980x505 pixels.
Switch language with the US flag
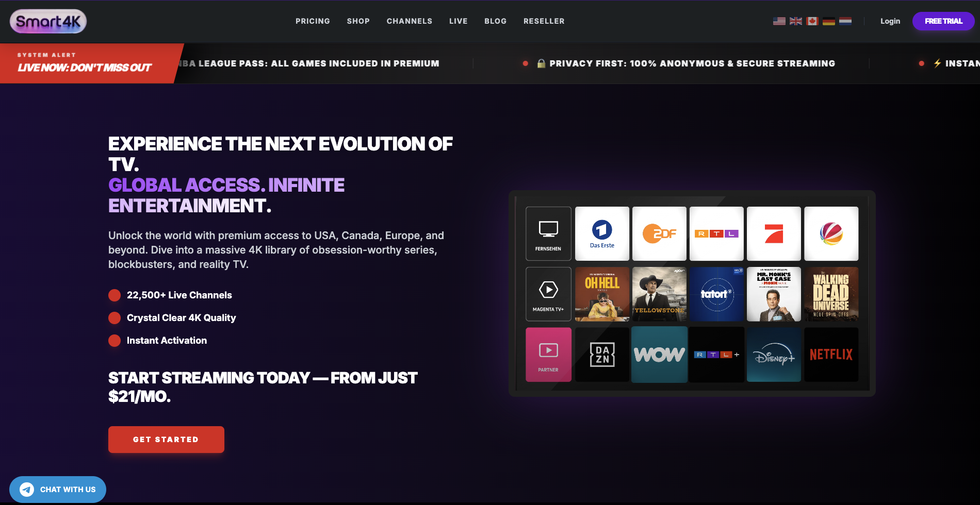point(779,21)
